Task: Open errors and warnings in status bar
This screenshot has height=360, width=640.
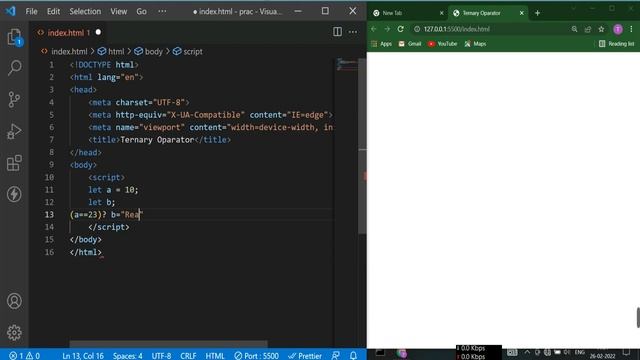Action: (24, 356)
